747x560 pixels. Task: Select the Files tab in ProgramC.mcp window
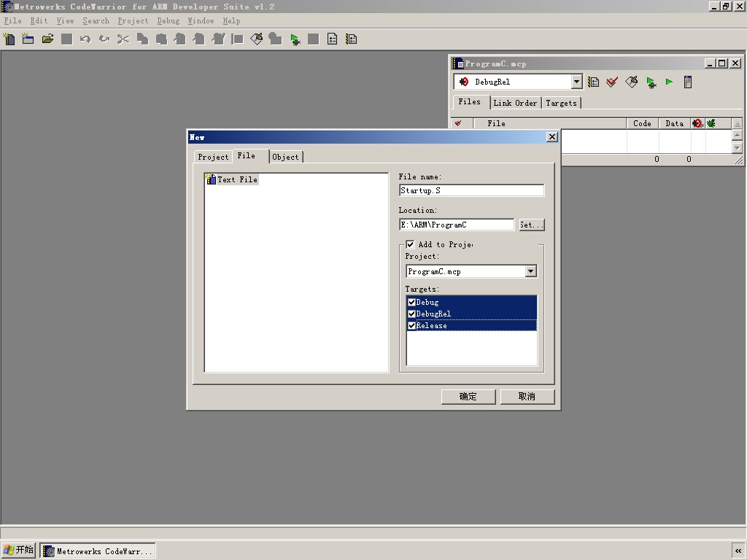pyautogui.click(x=470, y=101)
